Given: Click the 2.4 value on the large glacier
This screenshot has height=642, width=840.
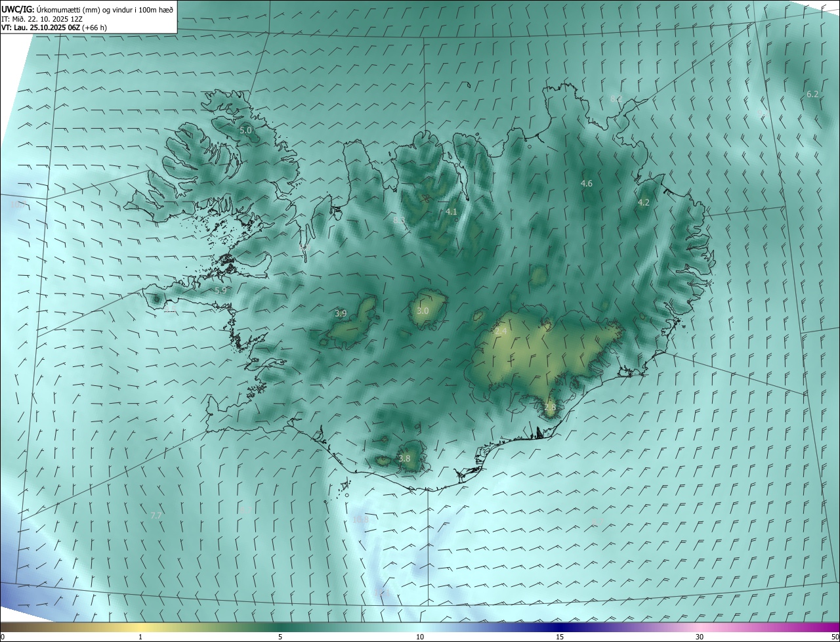Looking at the screenshot, I should click(x=501, y=332).
